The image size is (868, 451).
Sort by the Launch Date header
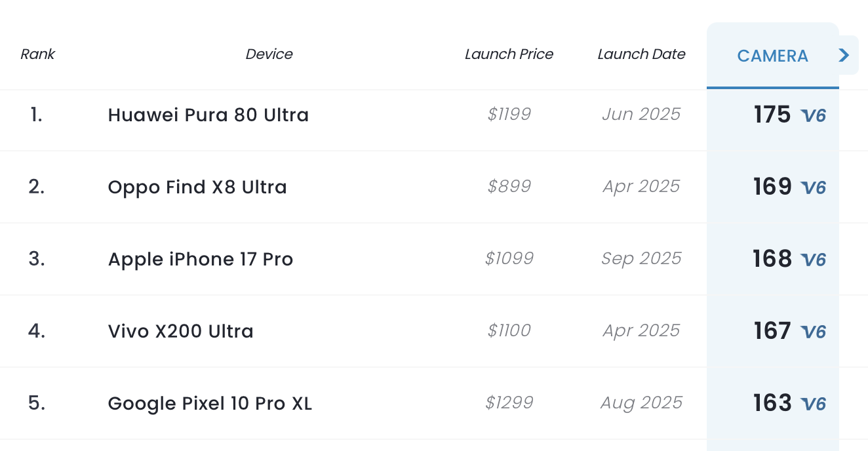pos(642,54)
